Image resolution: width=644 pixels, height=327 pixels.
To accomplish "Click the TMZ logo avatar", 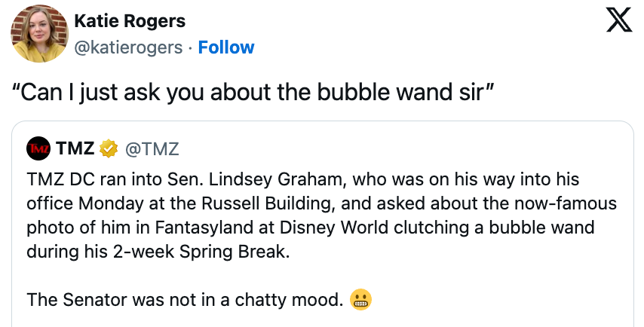I will (37, 148).
